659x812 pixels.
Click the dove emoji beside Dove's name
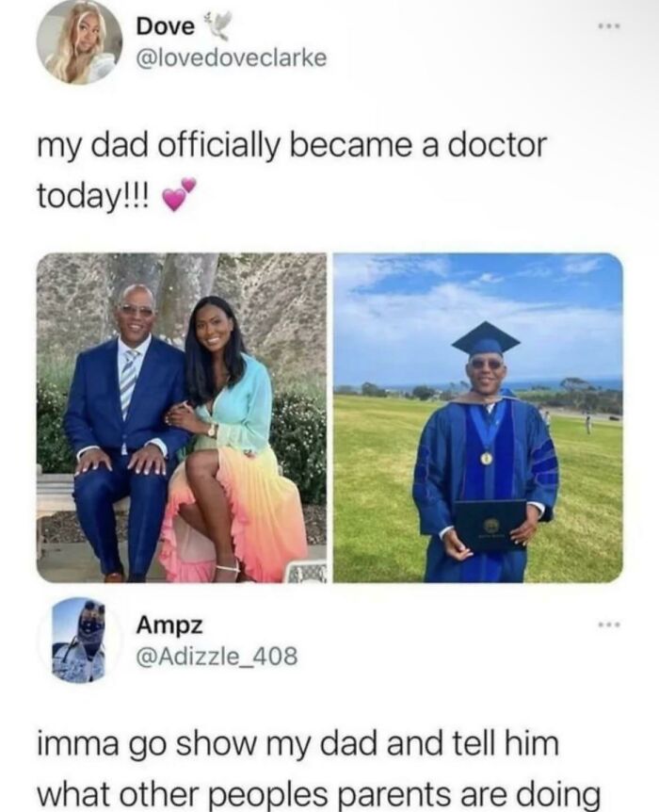[x=217, y=25]
